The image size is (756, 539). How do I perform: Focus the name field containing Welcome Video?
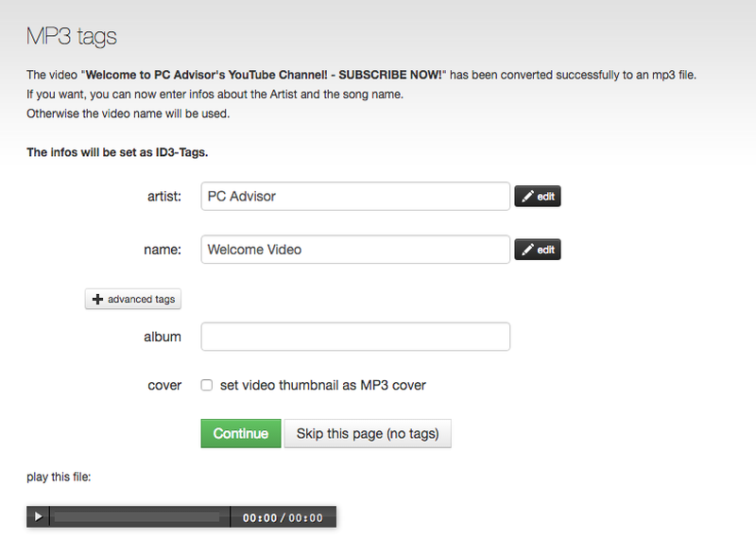(x=355, y=250)
